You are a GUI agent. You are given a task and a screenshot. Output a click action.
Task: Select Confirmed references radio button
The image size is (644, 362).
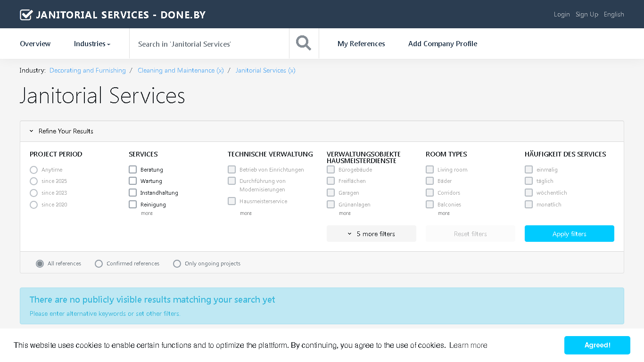(99, 263)
